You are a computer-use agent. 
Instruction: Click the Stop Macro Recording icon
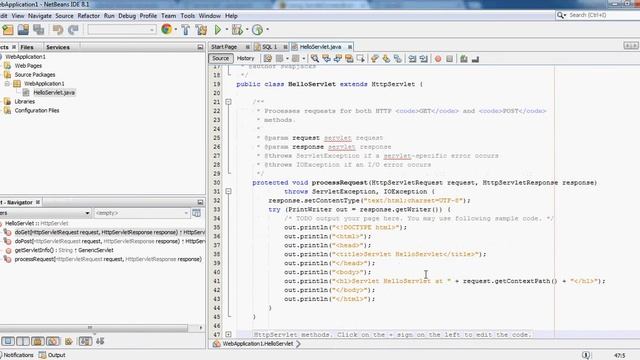449,59
